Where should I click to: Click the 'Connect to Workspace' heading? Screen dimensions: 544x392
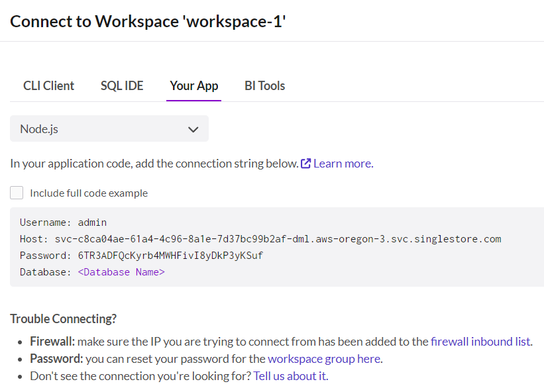(x=148, y=21)
